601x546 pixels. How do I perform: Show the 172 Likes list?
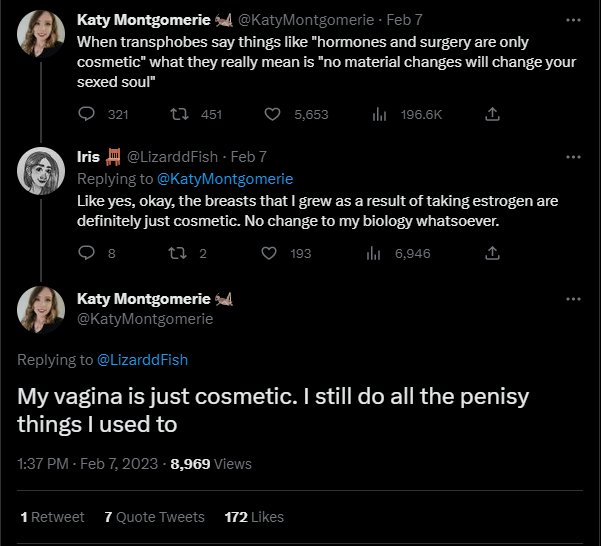[x=254, y=517]
